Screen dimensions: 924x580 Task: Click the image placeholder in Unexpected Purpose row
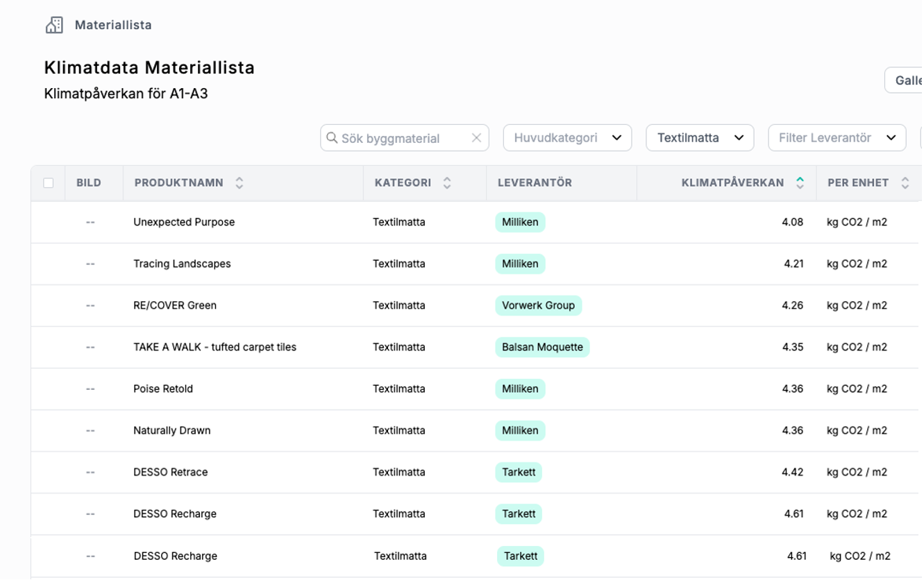point(90,222)
